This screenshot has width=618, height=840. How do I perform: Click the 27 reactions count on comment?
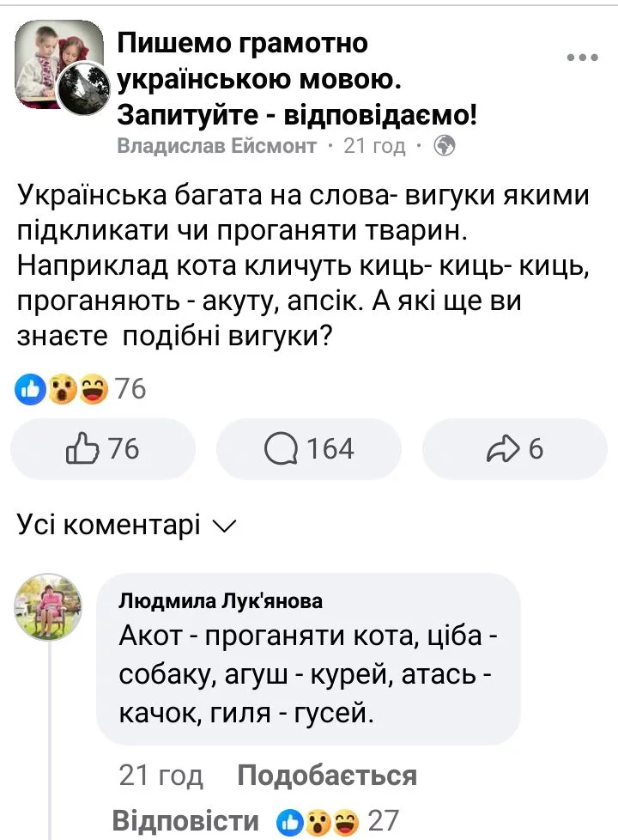click(x=383, y=822)
